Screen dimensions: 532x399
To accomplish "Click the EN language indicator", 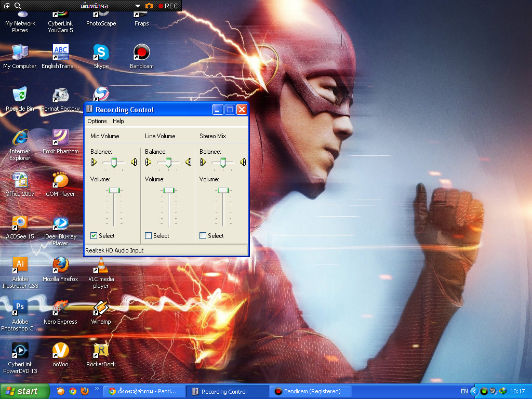I will coord(464,391).
